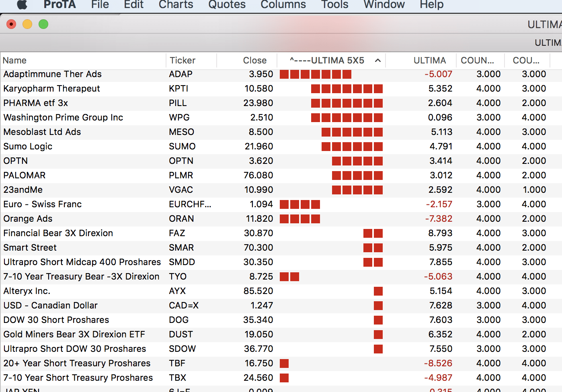Image resolution: width=562 pixels, height=392 pixels.
Task: Click the ULTIMA 5X5 column header
Action: tap(331, 60)
